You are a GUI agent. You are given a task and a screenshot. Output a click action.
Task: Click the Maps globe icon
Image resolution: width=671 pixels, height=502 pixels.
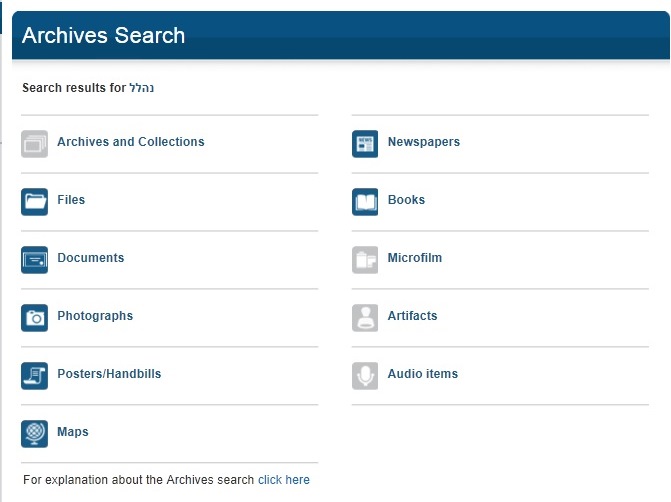pos(35,434)
